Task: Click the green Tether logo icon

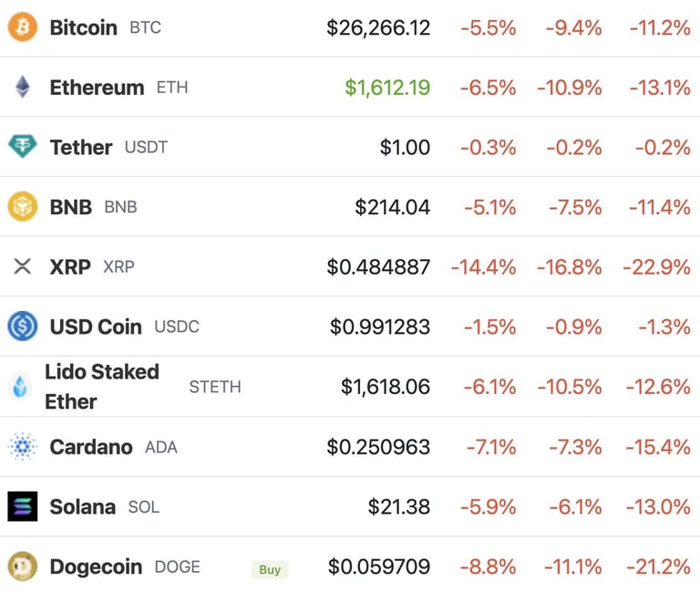Action: pos(23,147)
